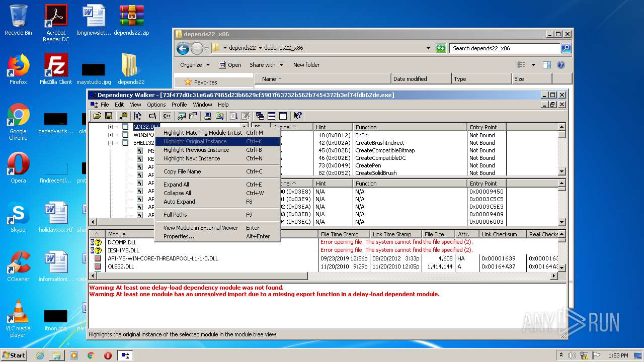Choose Highlight Matching Module In List
Viewport: 644px width, 362px height.
click(x=217, y=133)
